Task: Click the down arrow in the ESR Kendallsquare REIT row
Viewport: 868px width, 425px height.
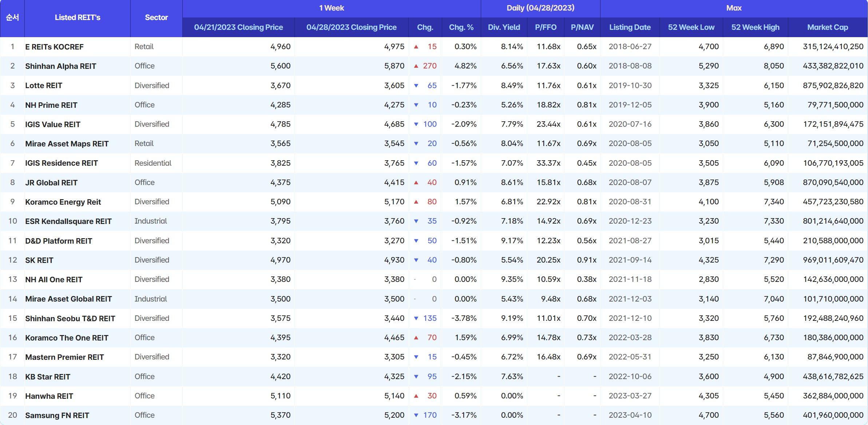Action: coord(416,221)
